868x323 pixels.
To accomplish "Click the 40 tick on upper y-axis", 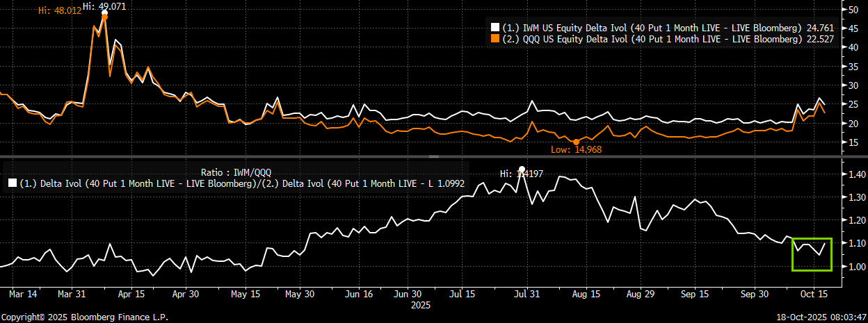I will pos(851,47).
